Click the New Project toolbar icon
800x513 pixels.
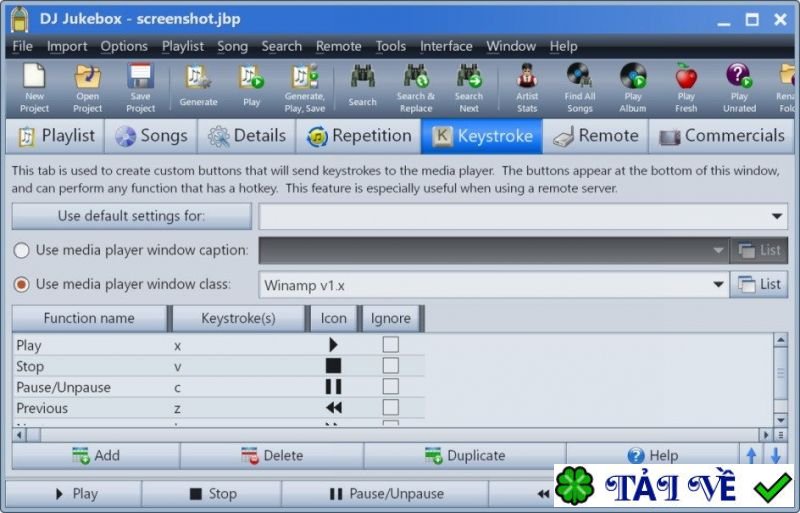point(34,88)
